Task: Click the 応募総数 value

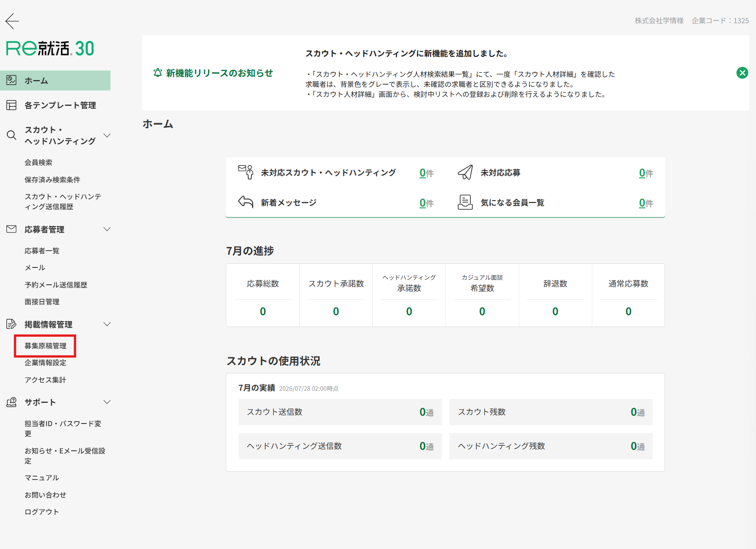Action: point(263,312)
